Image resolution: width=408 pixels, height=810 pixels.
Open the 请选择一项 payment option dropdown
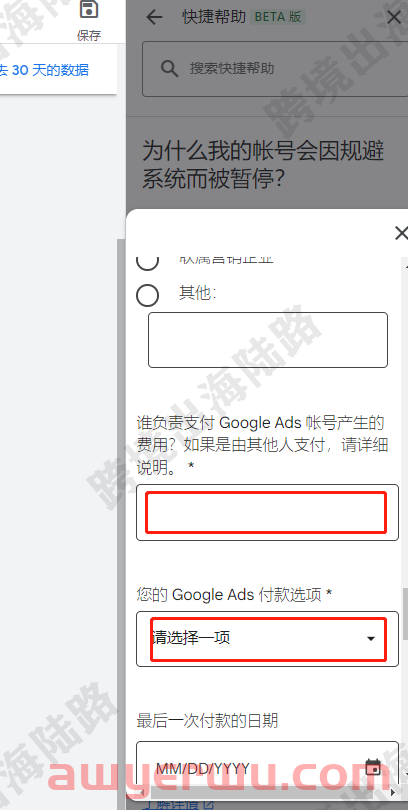pos(268,638)
